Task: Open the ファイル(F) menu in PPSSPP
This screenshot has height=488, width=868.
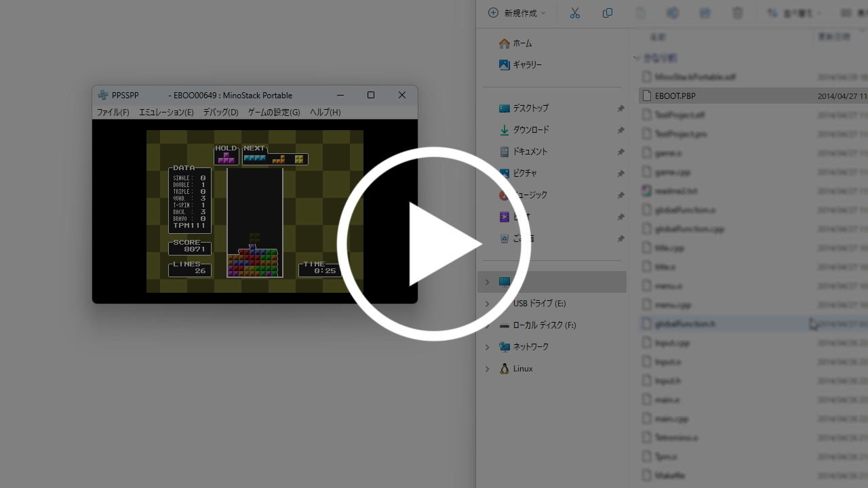Action: point(113,113)
